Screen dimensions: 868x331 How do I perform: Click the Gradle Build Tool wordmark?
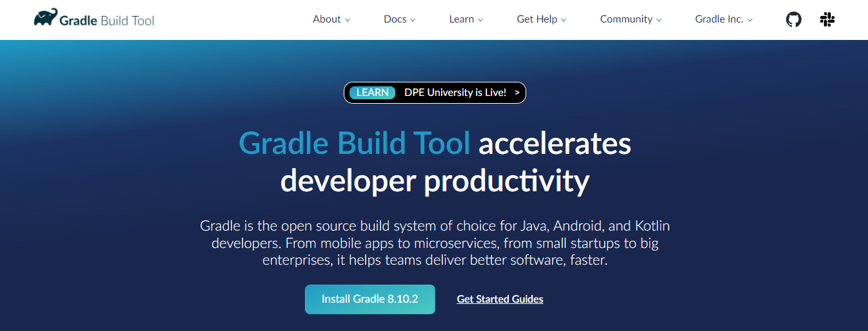(107, 20)
